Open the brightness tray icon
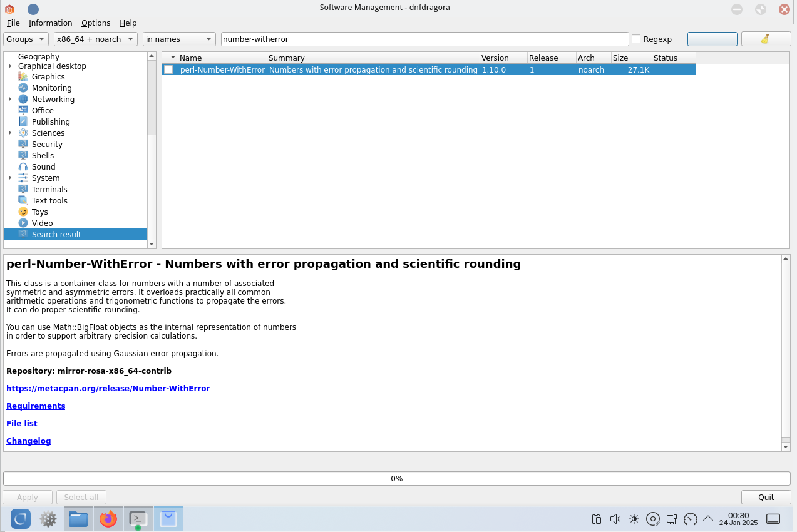The image size is (797, 532). coord(634,519)
